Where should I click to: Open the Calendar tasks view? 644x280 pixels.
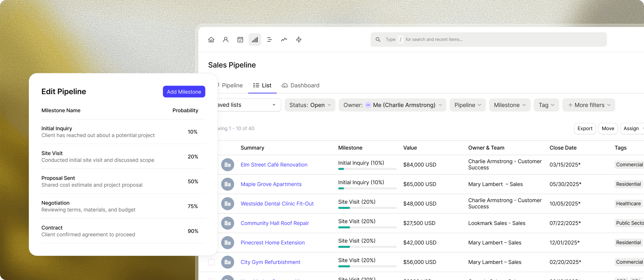(x=240, y=39)
